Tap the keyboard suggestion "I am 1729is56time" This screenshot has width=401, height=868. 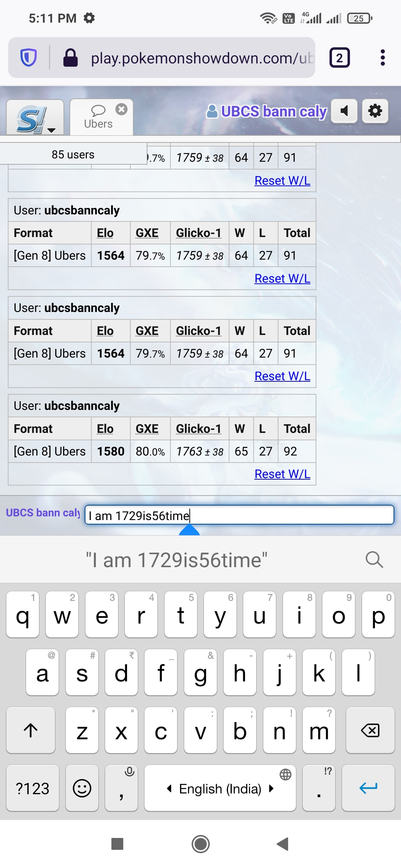(x=176, y=560)
